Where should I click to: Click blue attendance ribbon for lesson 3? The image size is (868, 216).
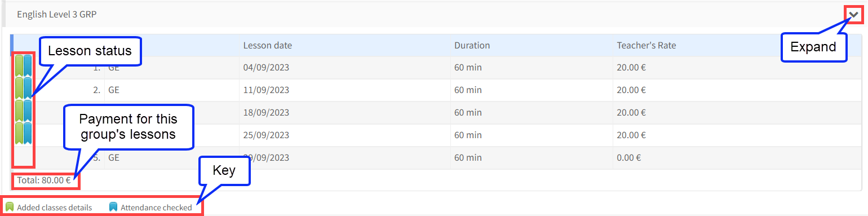pos(28,111)
